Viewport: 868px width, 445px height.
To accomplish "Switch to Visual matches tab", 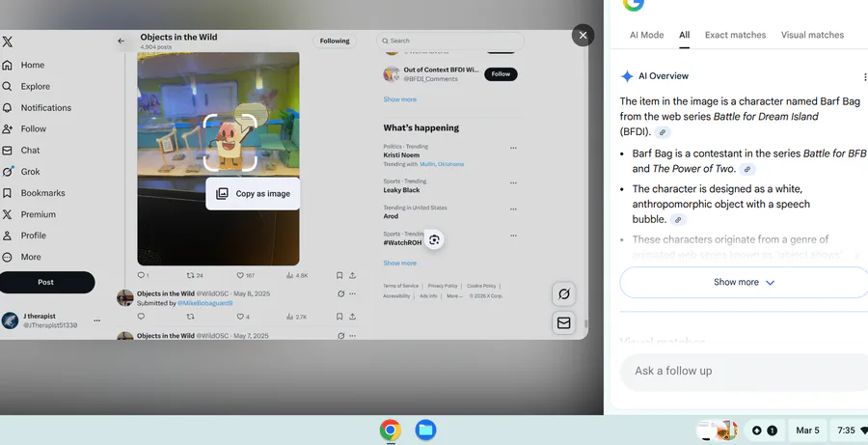I will 812,35.
